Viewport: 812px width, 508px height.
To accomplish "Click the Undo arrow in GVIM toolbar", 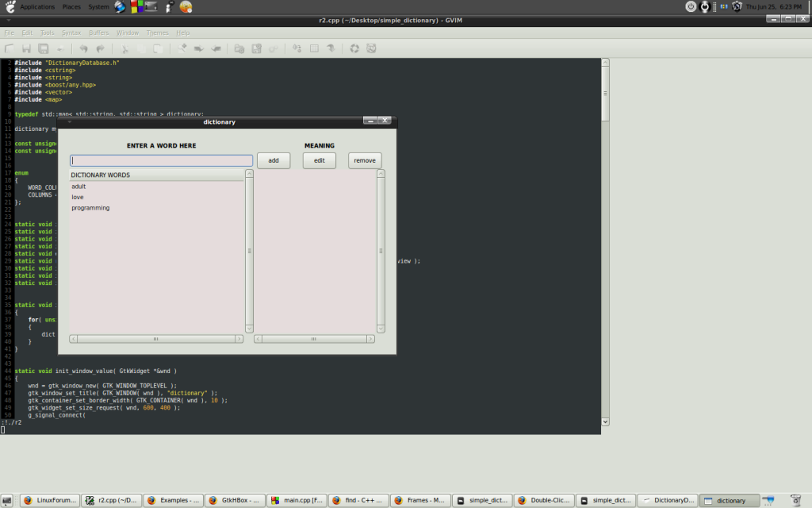I will tap(83, 48).
